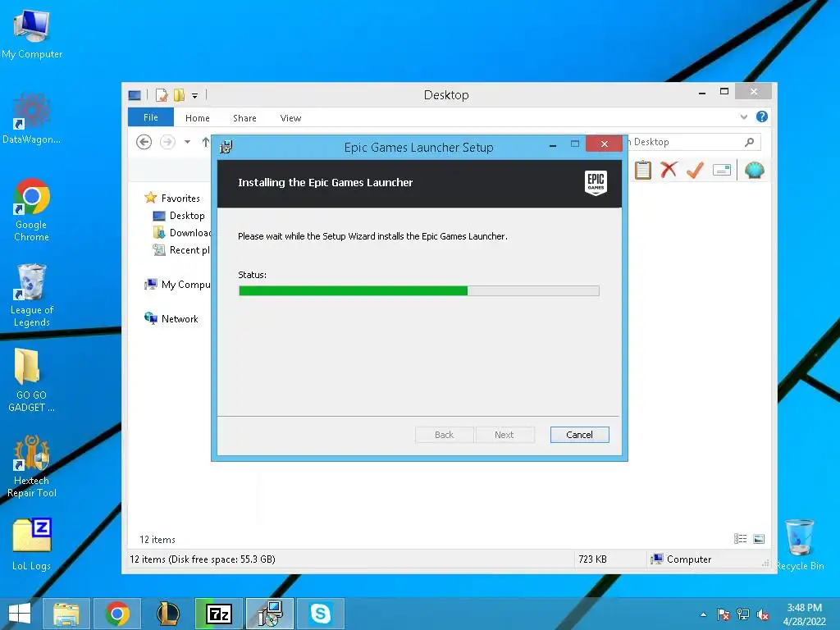Click the Search Desktop field
Screen dimensions: 840x630
[x=694, y=142]
